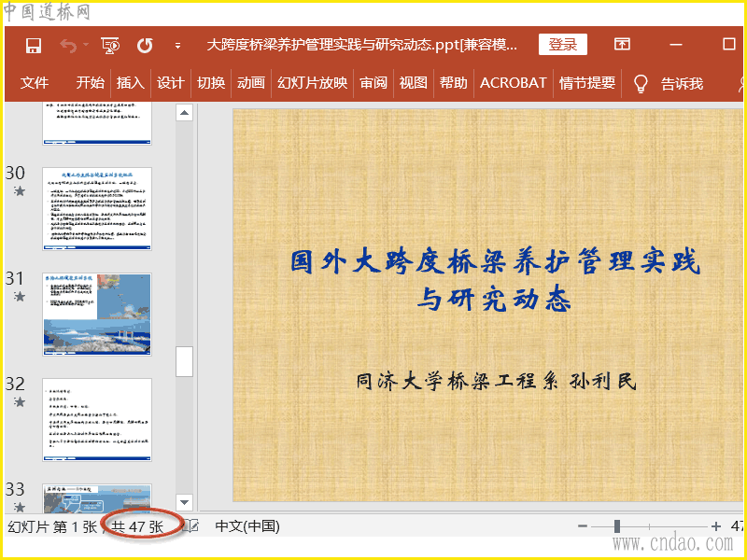The height and width of the screenshot is (560, 747).
Task: Click the Repeat/Redo circular arrow icon
Action: point(145,45)
